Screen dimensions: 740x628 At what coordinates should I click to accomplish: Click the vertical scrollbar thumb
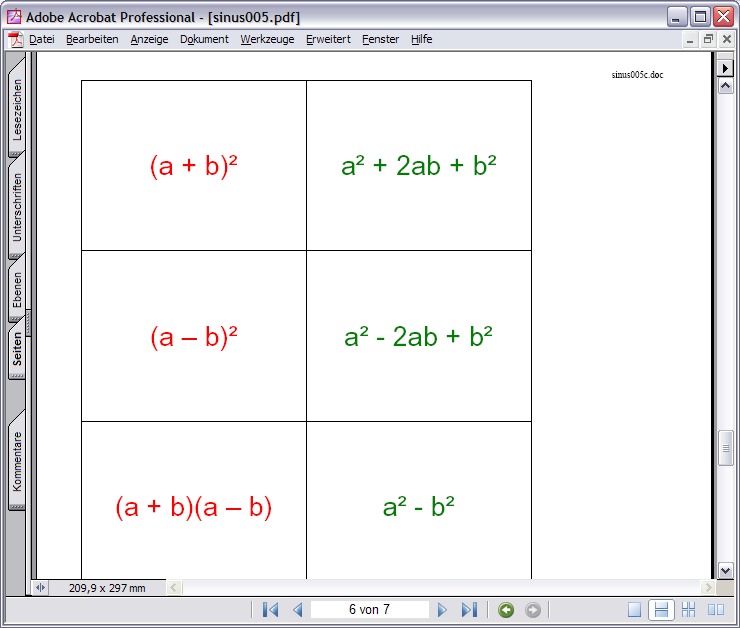(725, 448)
